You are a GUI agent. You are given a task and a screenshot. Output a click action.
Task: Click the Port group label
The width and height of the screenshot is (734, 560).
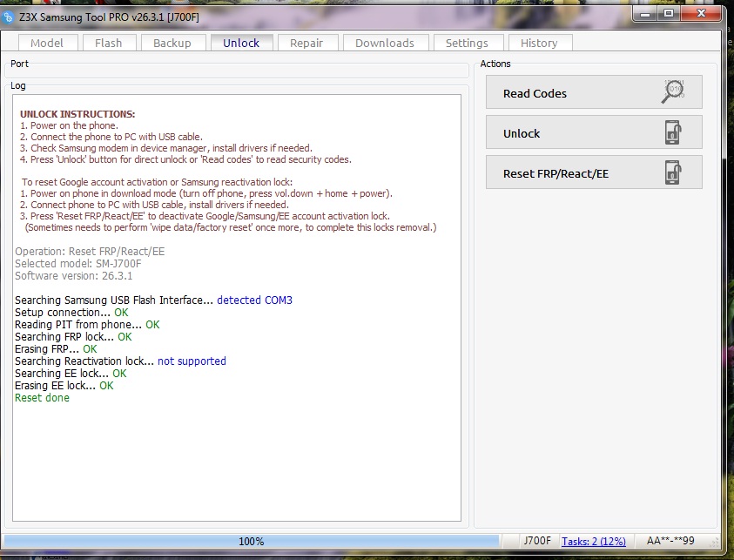(x=20, y=64)
